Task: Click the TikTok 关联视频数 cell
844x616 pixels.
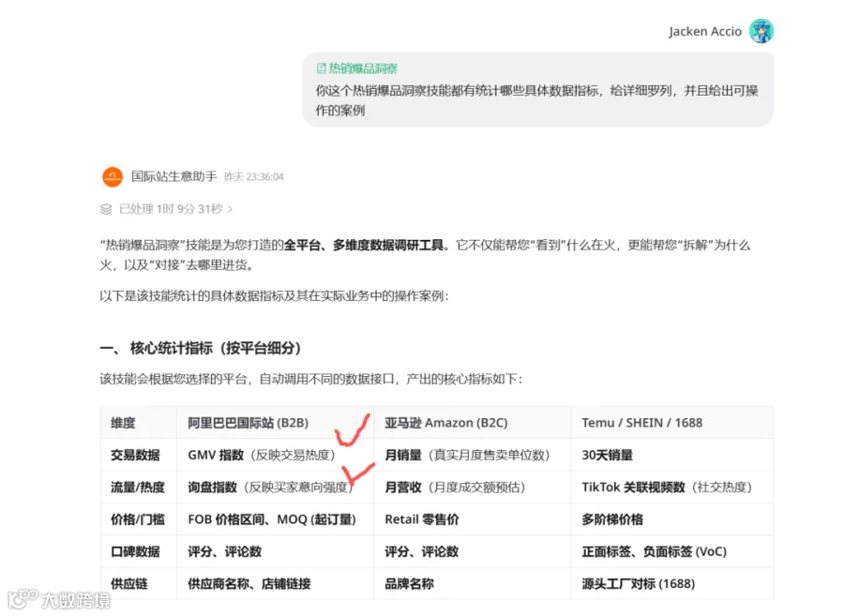Action: (671, 488)
